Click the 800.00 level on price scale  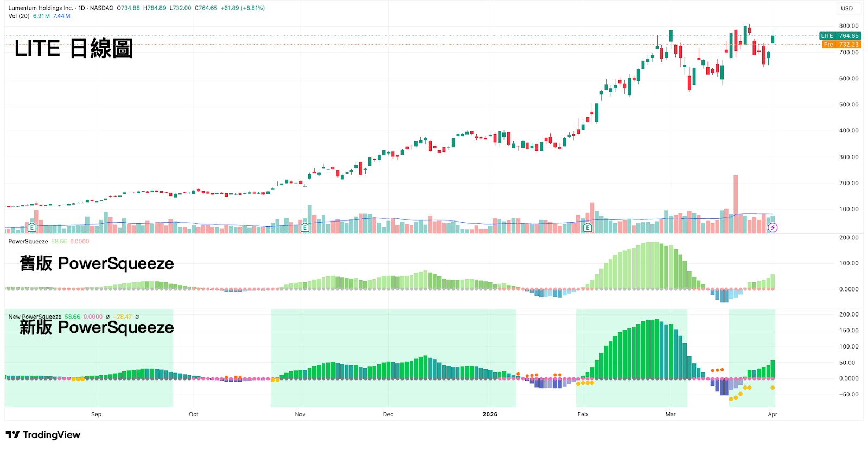tap(848, 26)
